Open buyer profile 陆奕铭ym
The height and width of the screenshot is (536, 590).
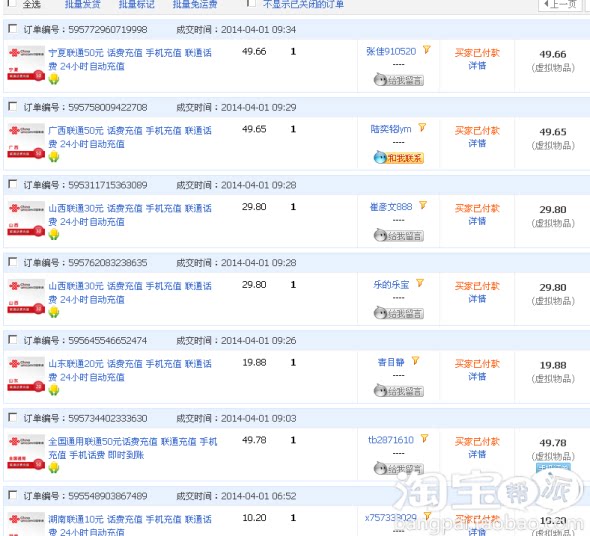pos(391,129)
